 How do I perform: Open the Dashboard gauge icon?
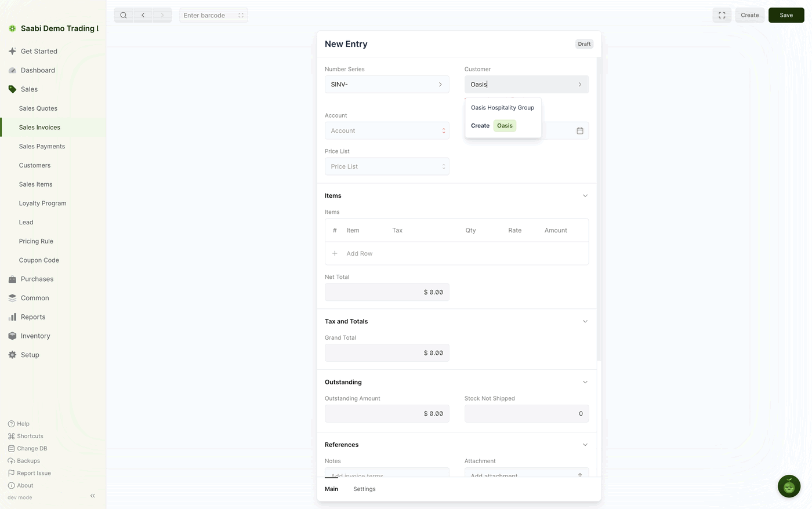(12, 70)
